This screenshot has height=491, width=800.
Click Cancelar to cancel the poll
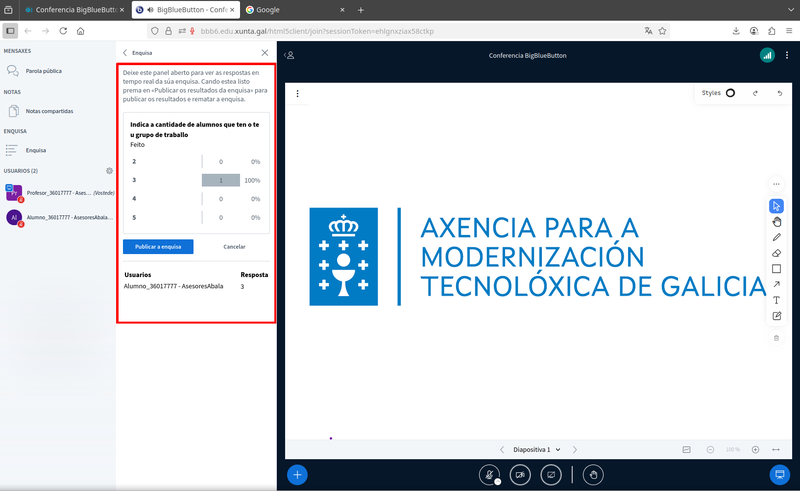[x=234, y=246]
